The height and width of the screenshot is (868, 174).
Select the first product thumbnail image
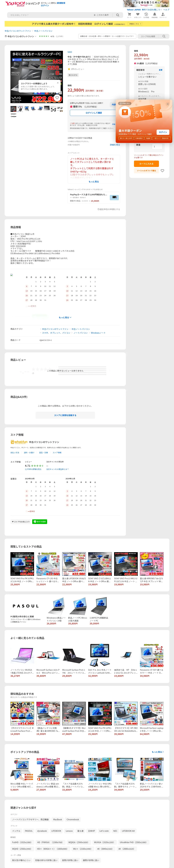13,109
